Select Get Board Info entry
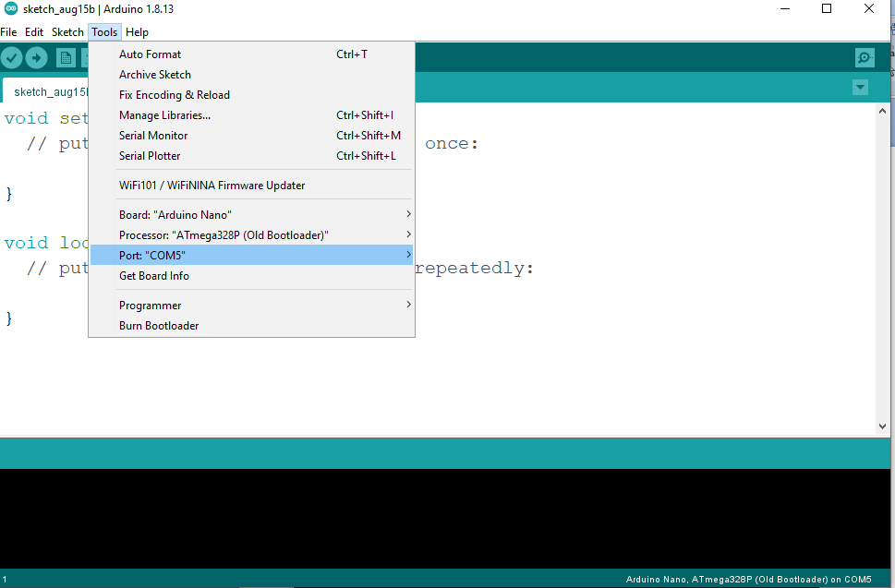The width and height of the screenshot is (895, 588). (251, 275)
